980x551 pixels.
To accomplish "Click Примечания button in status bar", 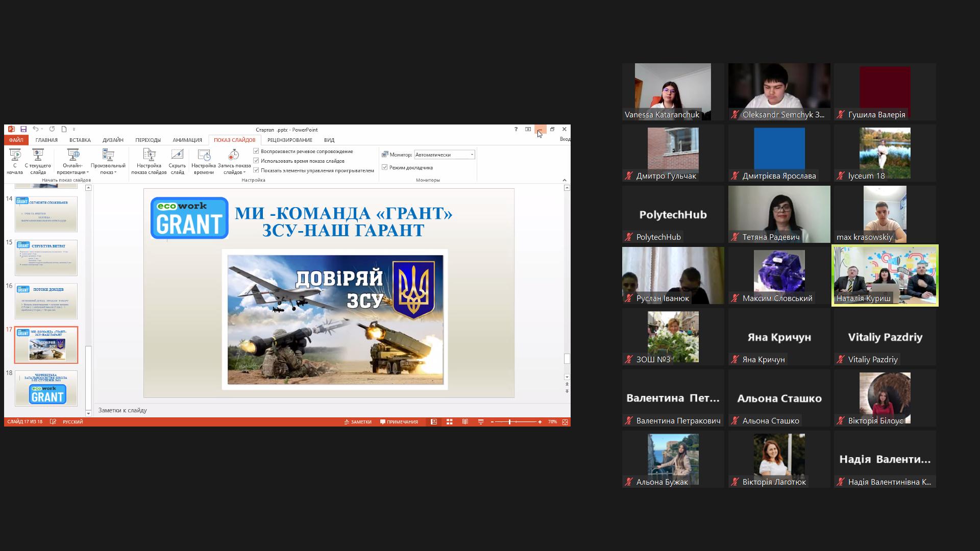I will coord(399,422).
